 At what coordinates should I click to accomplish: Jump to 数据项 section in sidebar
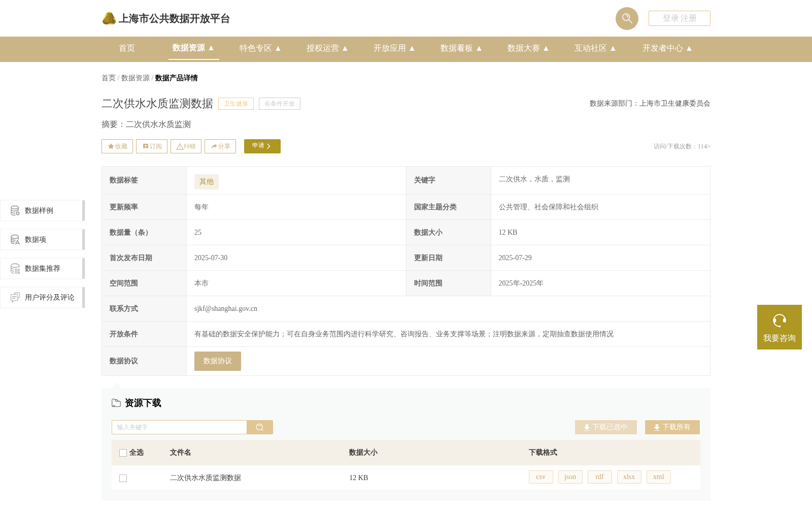(43, 240)
